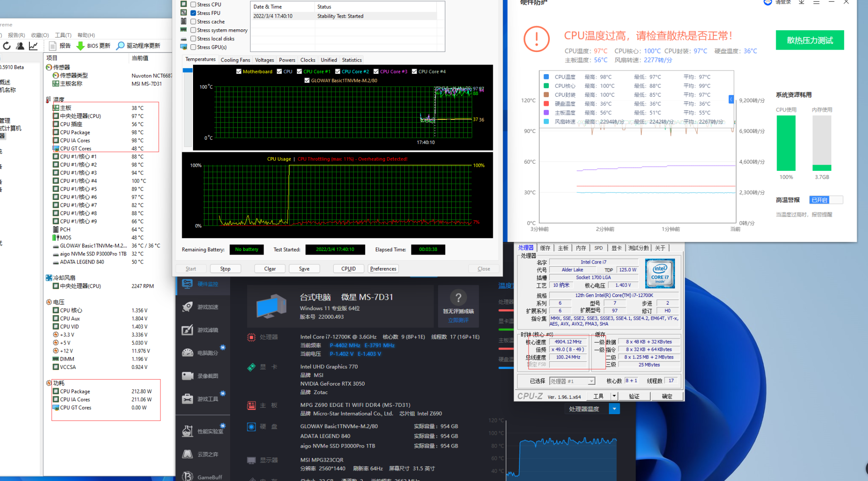Click the red 处理器 chip icon
Viewport: 868px width, 481px height.
click(251, 337)
